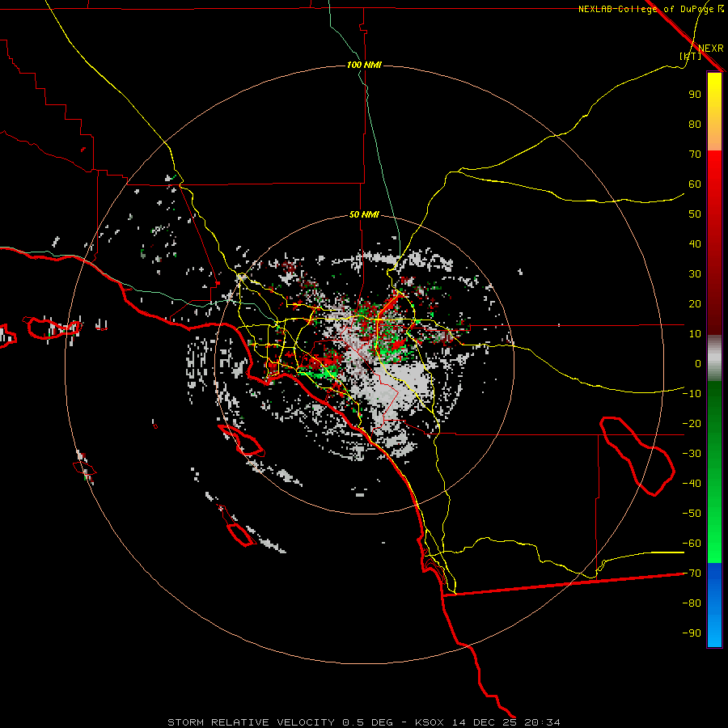Screen dimensions: 728x728
Task: Click the 60 value on velocity scale
Action: pyautogui.click(x=695, y=184)
